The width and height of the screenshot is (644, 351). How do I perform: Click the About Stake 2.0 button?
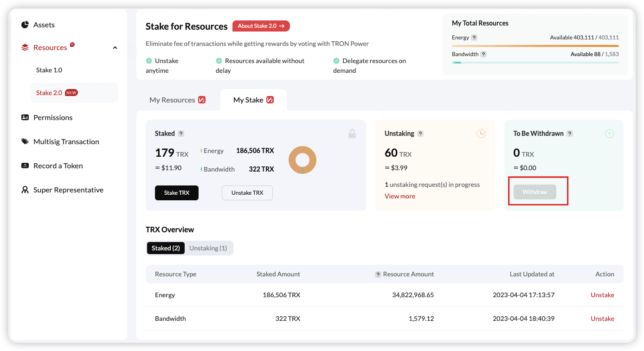coord(261,26)
